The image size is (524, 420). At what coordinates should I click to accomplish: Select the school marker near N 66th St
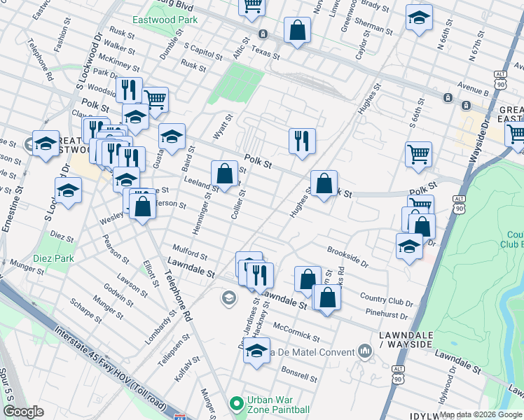point(419,18)
